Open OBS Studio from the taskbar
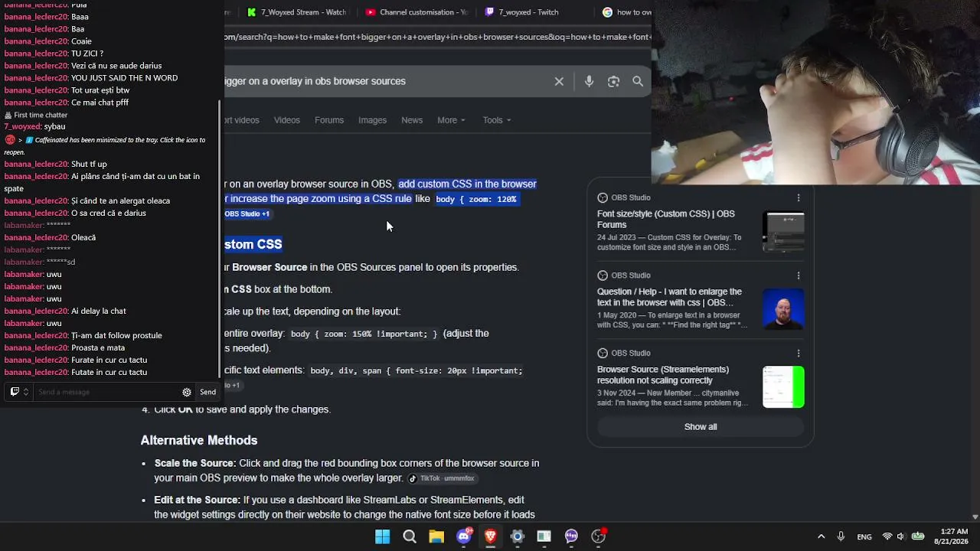980x551 pixels. click(598, 536)
